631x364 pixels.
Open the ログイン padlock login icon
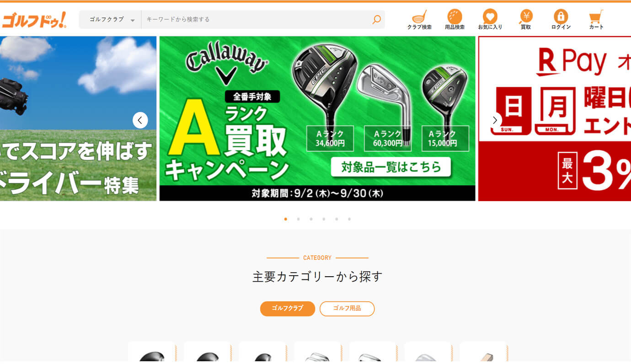[561, 20]
